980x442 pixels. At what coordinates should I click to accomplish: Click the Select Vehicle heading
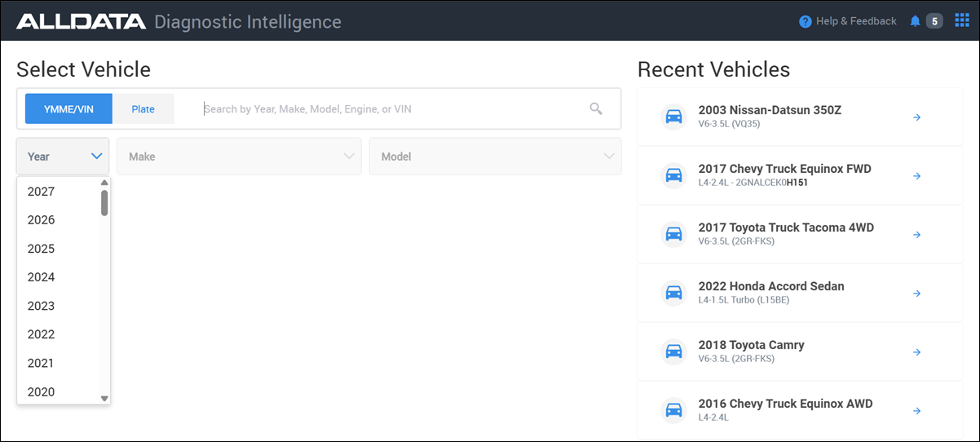(x=83, y=69)
